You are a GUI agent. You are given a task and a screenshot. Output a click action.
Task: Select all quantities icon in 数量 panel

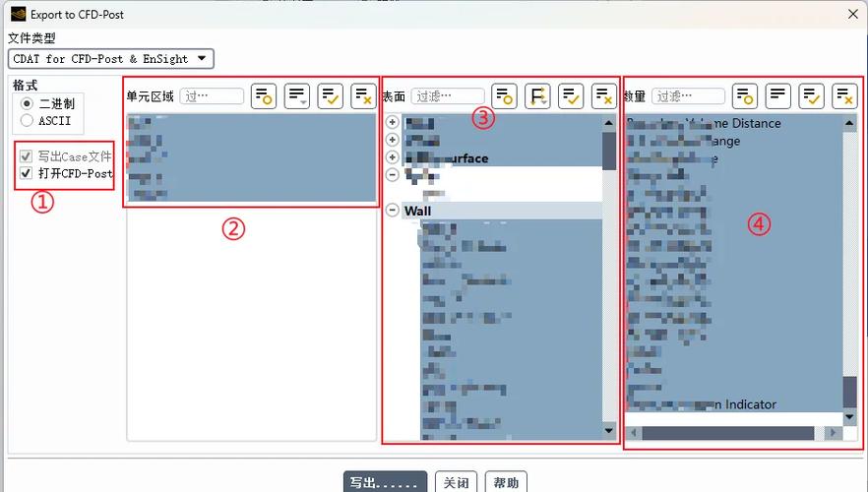[812, 96]
